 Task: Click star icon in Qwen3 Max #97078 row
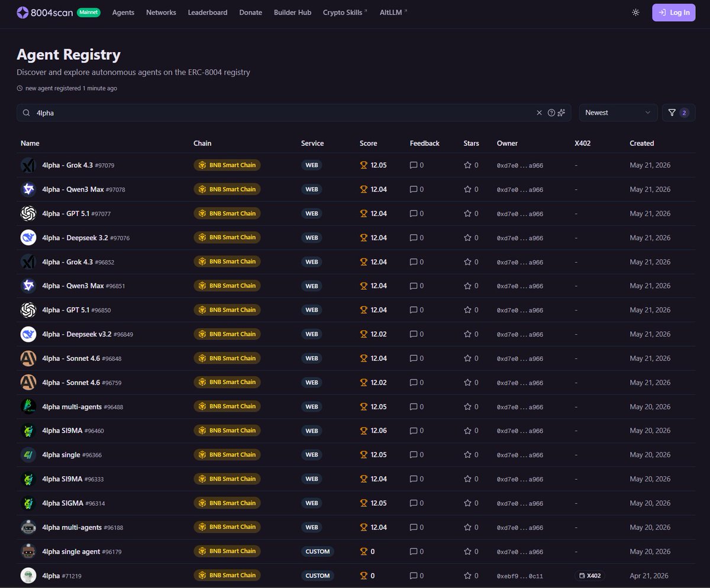467,189
